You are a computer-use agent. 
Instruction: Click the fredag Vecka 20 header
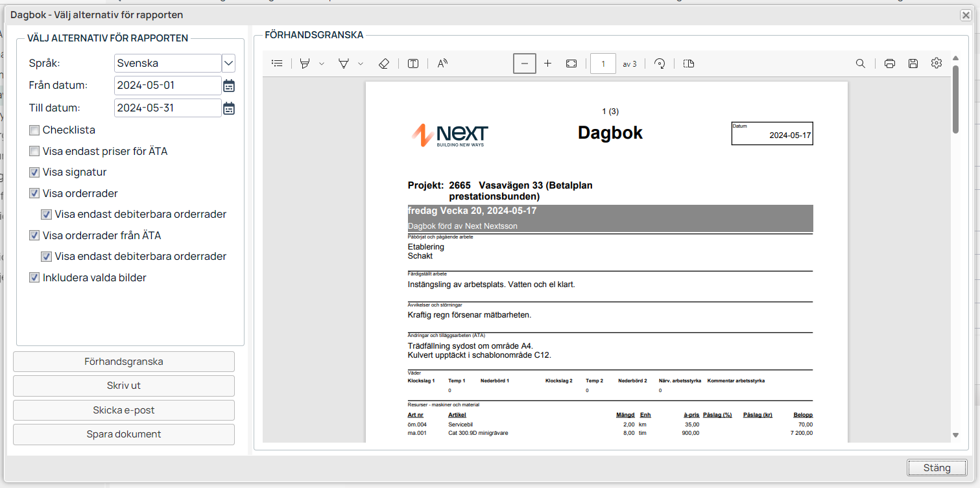tap(472, 211)
